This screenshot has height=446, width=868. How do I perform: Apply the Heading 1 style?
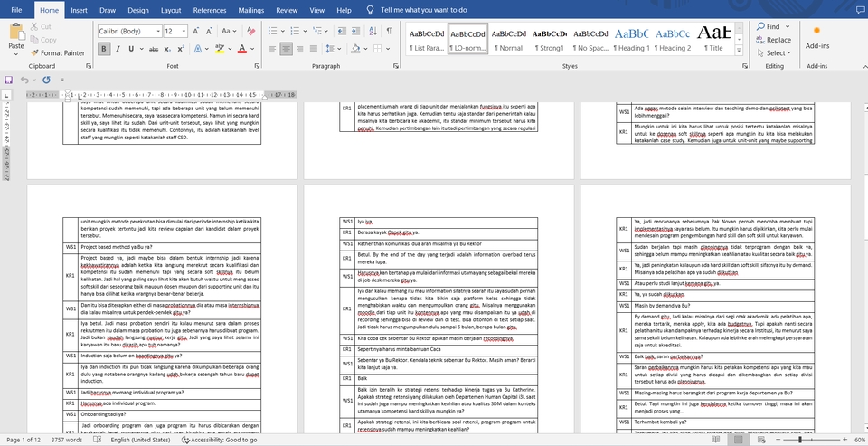[x=632, y=39]
